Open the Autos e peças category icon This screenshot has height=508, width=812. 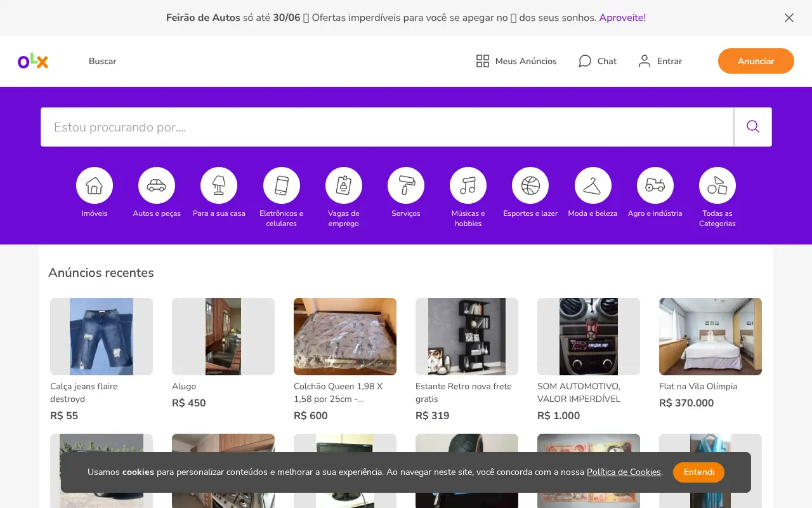coord(157,185)
